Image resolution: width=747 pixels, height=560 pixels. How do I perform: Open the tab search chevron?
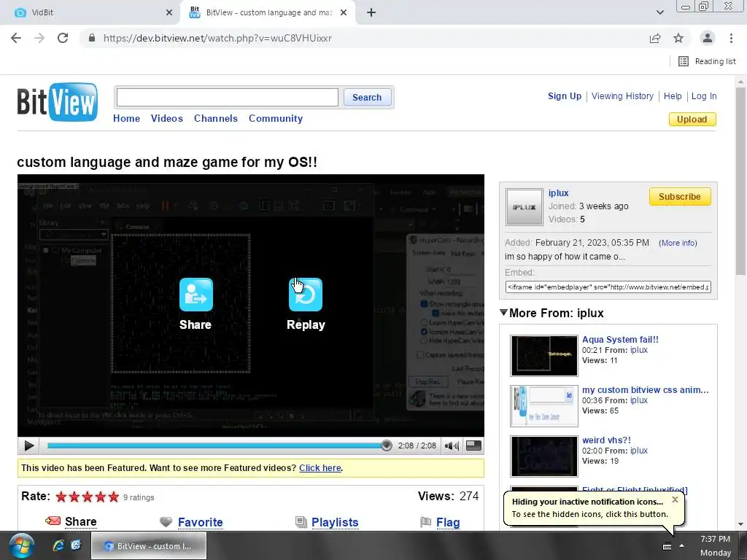click(660, 12)
